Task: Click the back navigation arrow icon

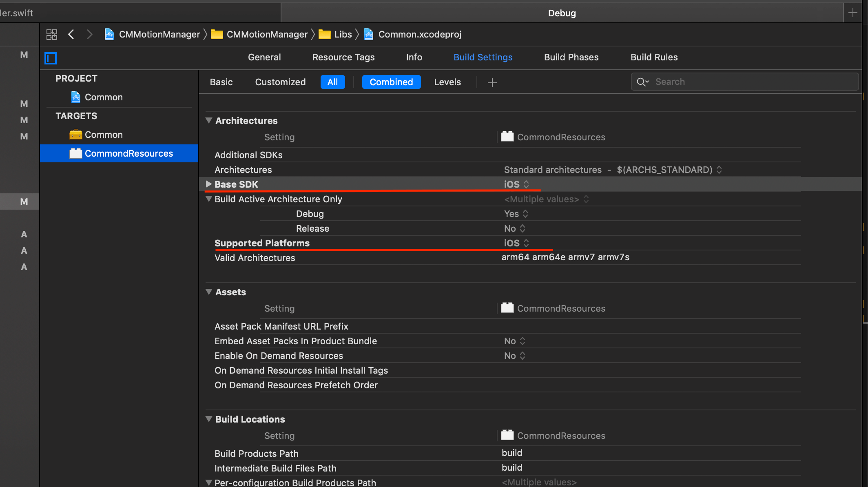Action: point(71,34)
